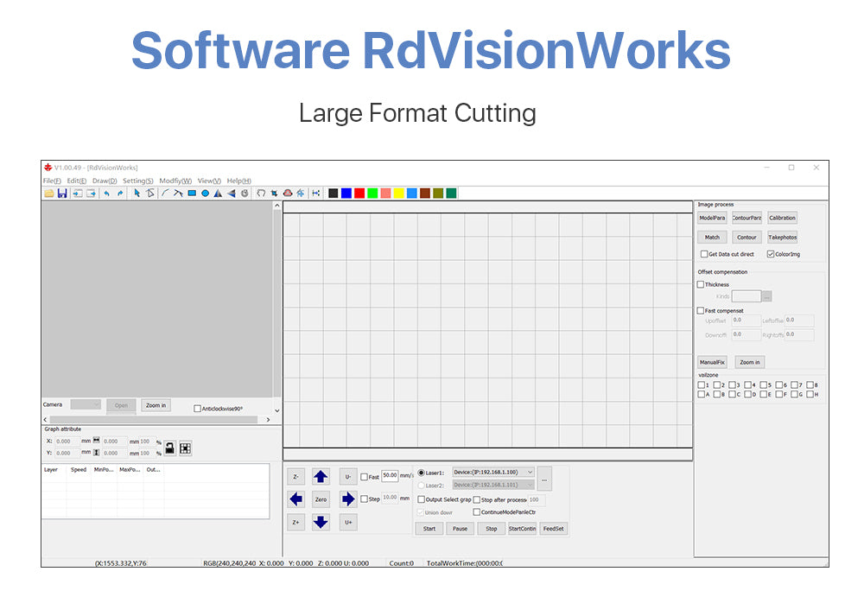Jog the laser head right with right arrow
Image resolution: width=864 pixels, height=616 pixels.
coord(347,499)
